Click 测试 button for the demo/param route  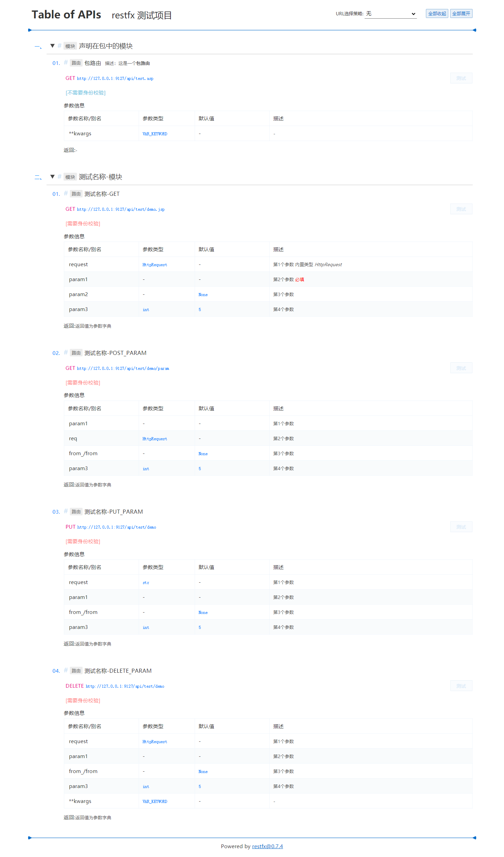pos(461,368)
